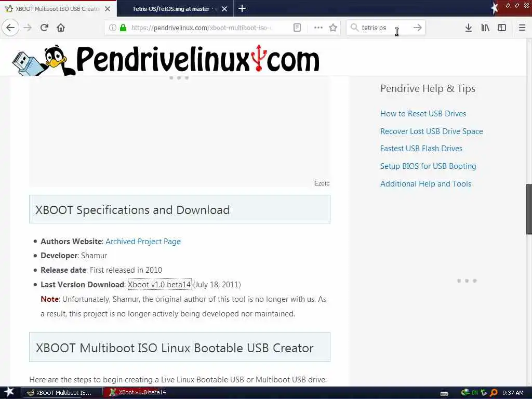Open the Archived Project Page link
Viewport: 532px width, 399px height.
[143, 242]
